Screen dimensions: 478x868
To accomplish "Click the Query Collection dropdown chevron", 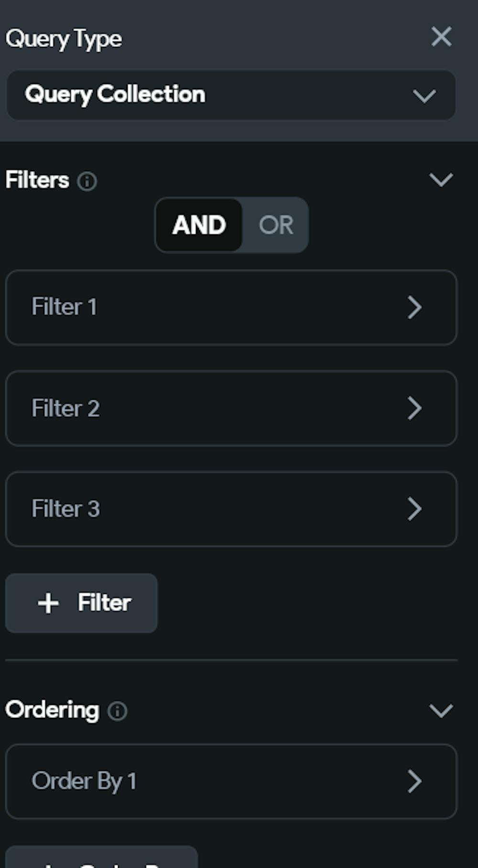I will [424, 96].
